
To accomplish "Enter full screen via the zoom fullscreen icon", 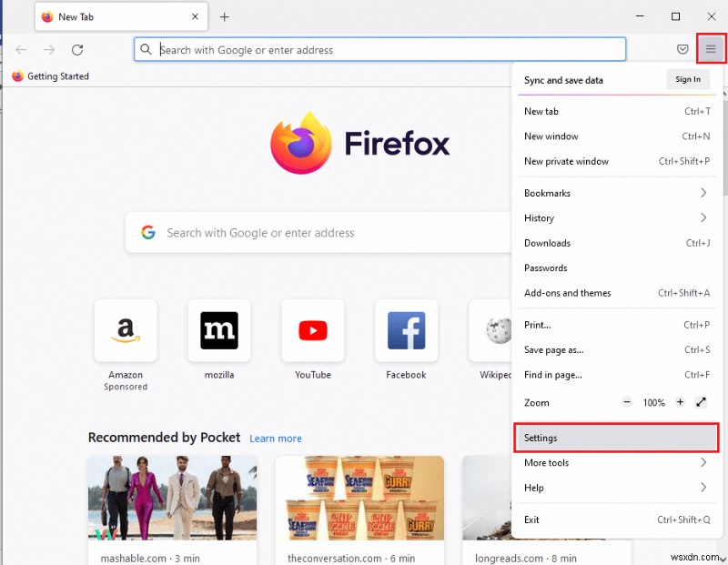I will click(x=701, y=402).
